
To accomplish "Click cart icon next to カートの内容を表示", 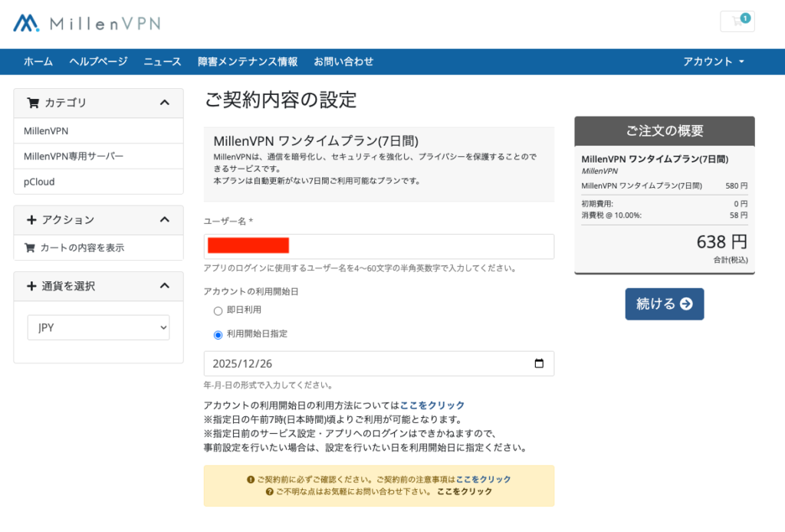I will (30, 248).
